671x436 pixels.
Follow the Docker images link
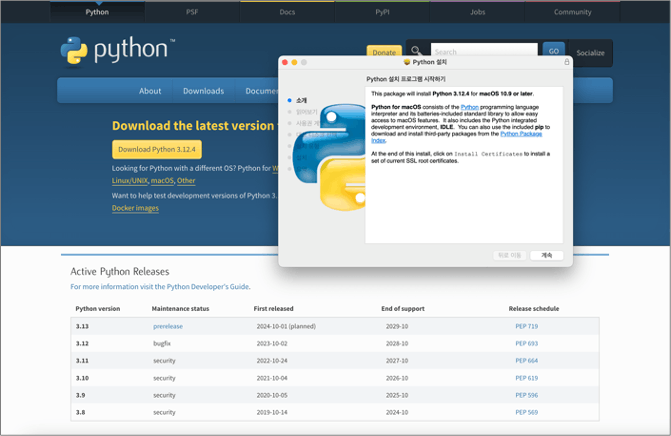tap(135, 208)
